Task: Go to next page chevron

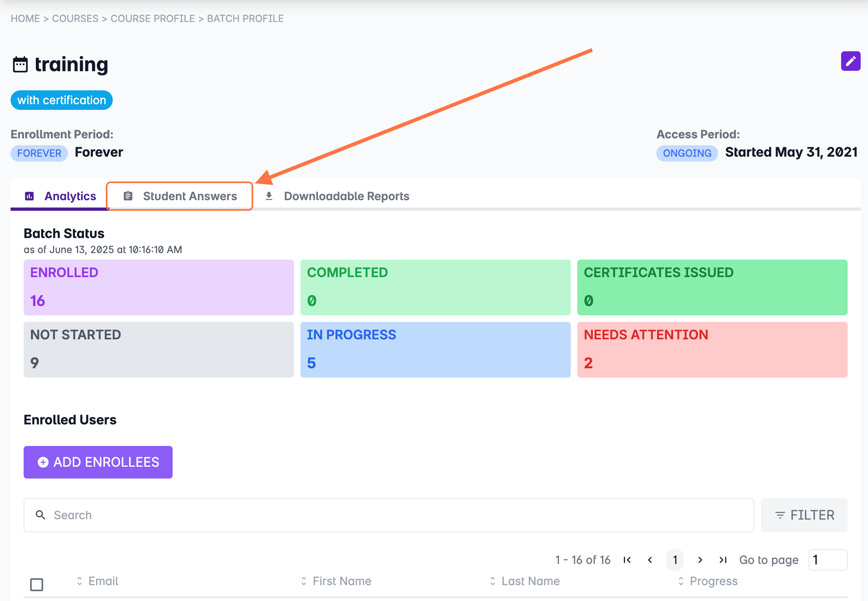Action: [x=700, y=560]
